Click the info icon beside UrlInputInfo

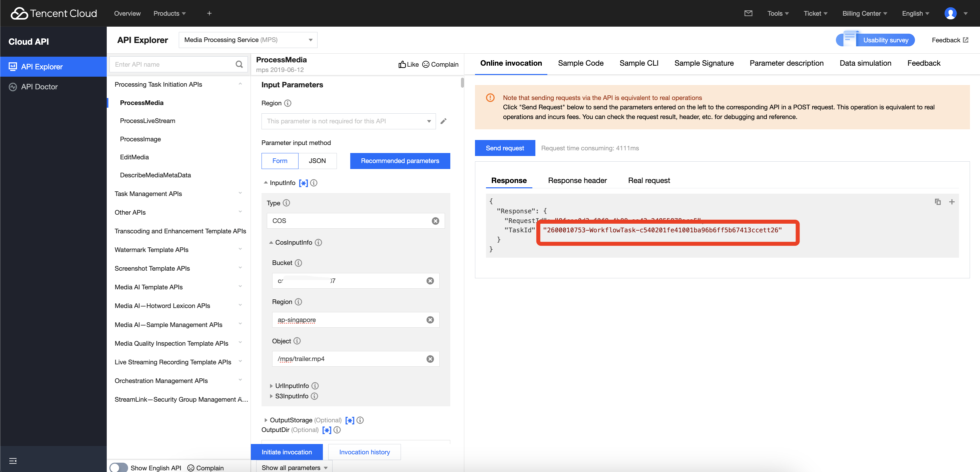315,386
